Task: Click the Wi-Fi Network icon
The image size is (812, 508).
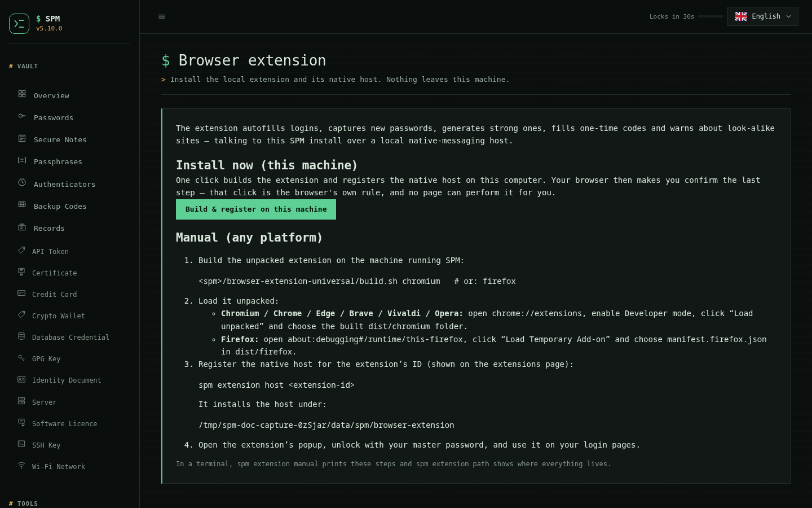Action: pyautogui.click(x=21, y=465)
